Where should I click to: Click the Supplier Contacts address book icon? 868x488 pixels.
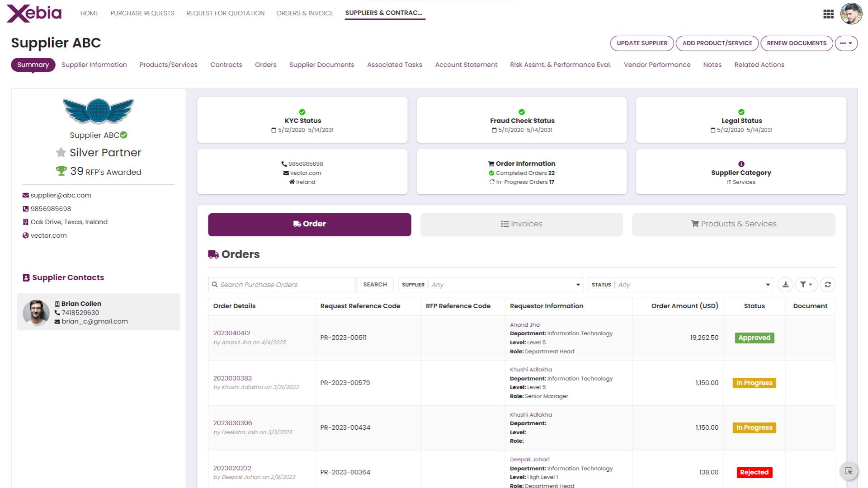(x=26, y=278)
